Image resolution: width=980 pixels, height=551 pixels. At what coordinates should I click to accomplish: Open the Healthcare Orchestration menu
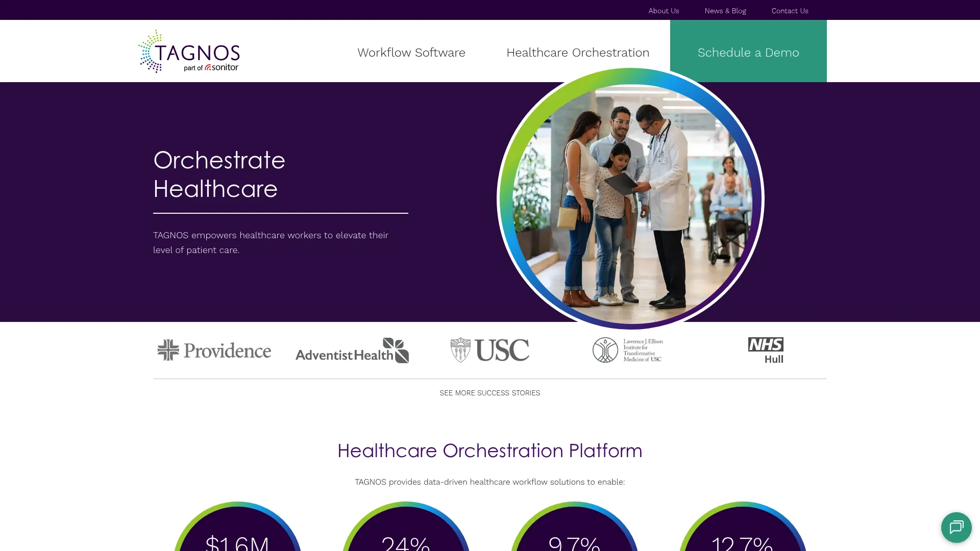coord(578,53)
